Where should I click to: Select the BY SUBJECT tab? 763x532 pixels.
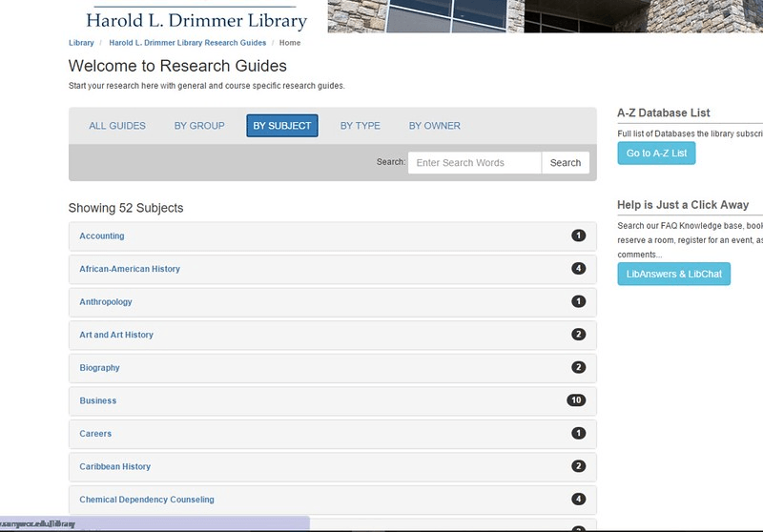pyautogui.click(x=281, y=126)
